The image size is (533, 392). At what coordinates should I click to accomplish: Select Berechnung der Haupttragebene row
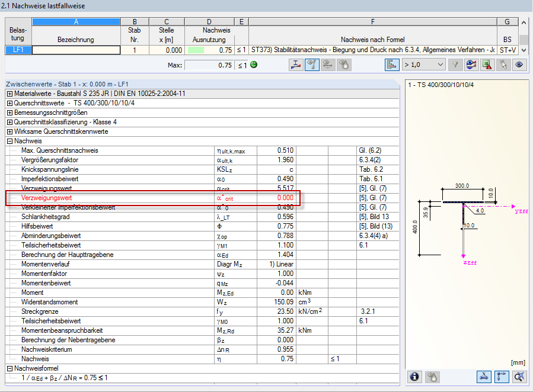click(202, 255)
